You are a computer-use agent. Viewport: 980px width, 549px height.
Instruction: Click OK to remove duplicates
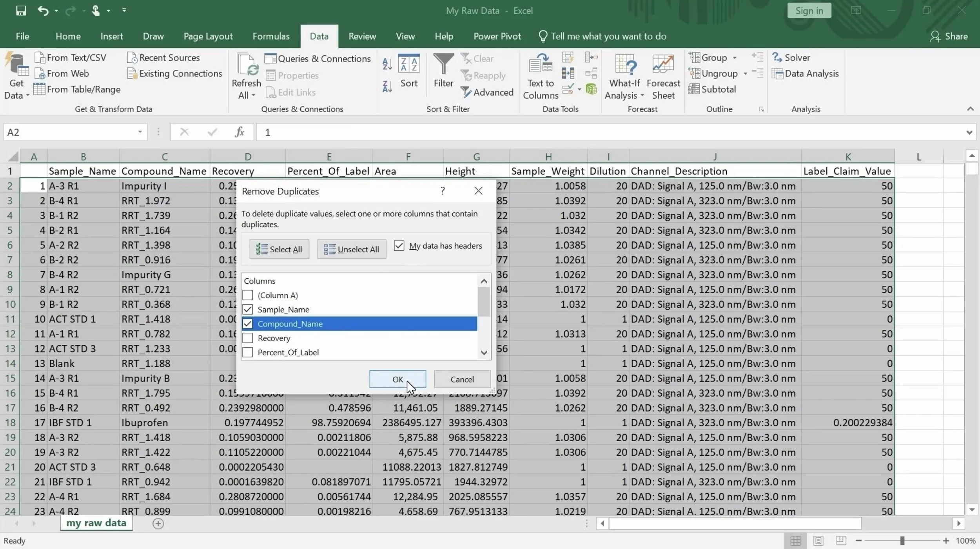(x=397, y=379)
